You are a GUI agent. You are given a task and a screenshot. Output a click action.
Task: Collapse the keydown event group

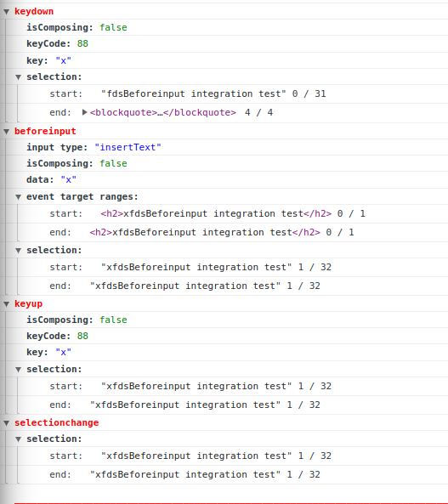[x=7, y=12]
